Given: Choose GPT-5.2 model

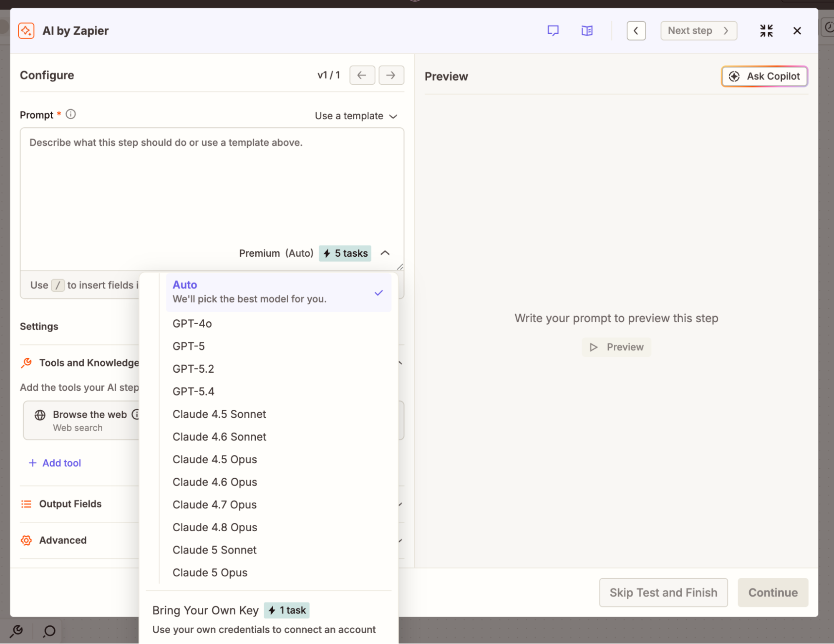Looking at the screenshot, I should 278,369.
